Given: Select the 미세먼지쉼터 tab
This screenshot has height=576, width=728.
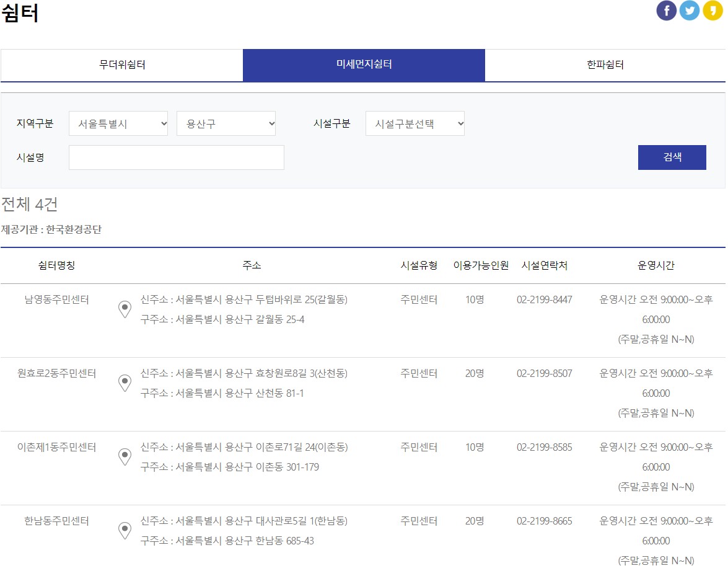Looking at the screenshot, I should coord(364,65).
